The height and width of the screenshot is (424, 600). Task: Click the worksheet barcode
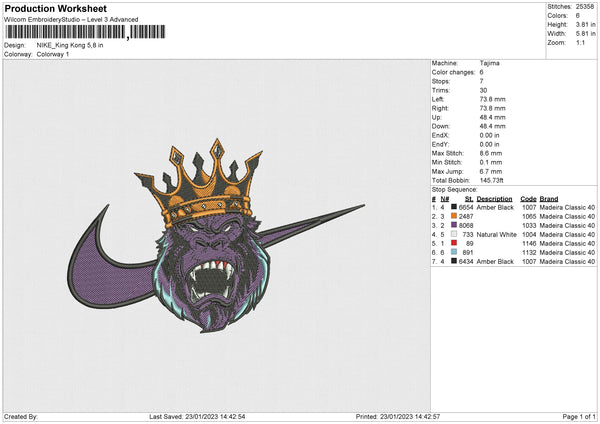pyautogui.click(x=85, y=32)
